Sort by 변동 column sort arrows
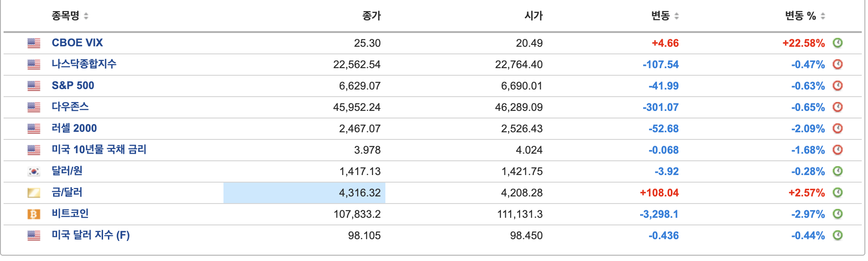This screenshot has height=261, width=868. click(676, 16)
